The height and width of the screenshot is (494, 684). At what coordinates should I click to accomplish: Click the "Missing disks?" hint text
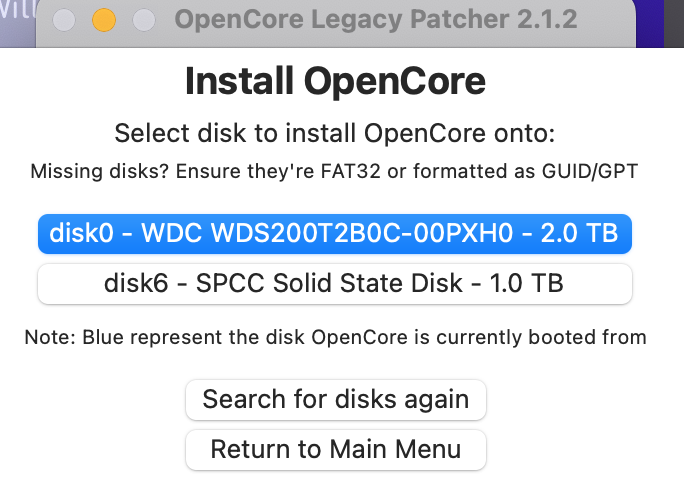pos(335,171)
